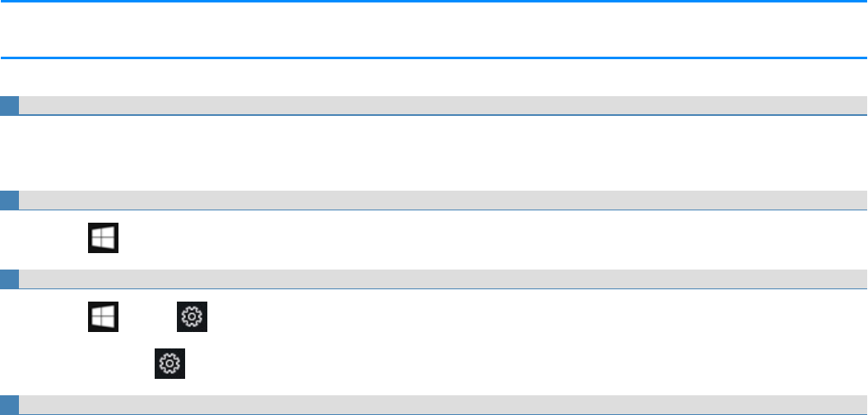Click the Windows Start icon beside the gear icon
Screen dimensions: 868x415
(x=104, y=317)
